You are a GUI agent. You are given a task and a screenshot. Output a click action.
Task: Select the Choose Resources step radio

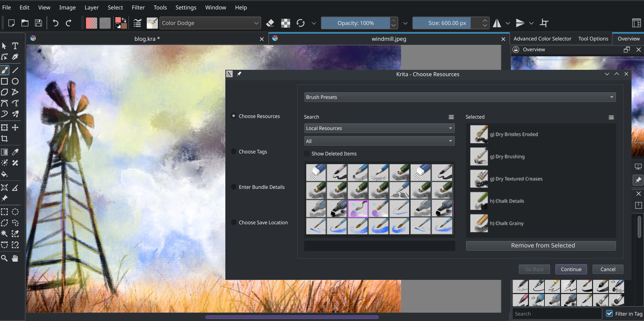tap(233, 116)
